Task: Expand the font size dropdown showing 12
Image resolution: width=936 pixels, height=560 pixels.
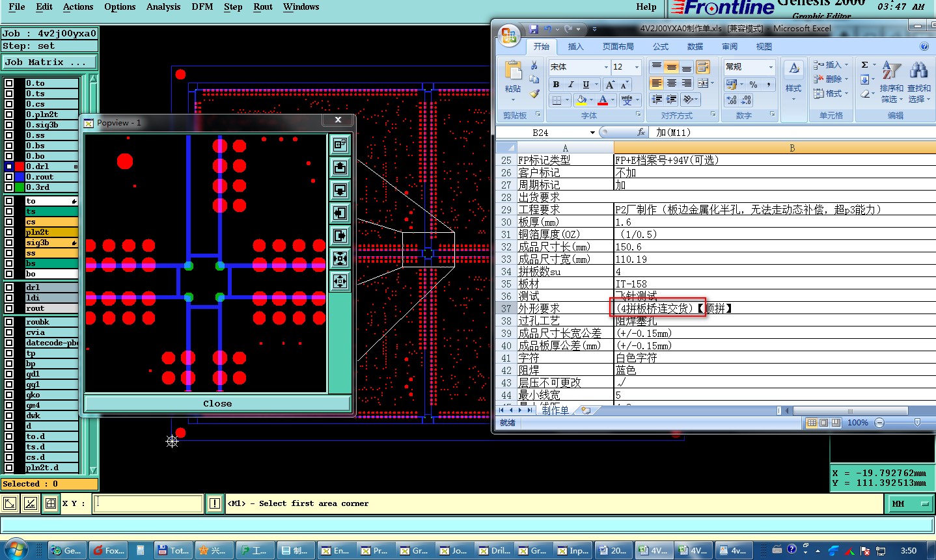Action: (637, 67)
